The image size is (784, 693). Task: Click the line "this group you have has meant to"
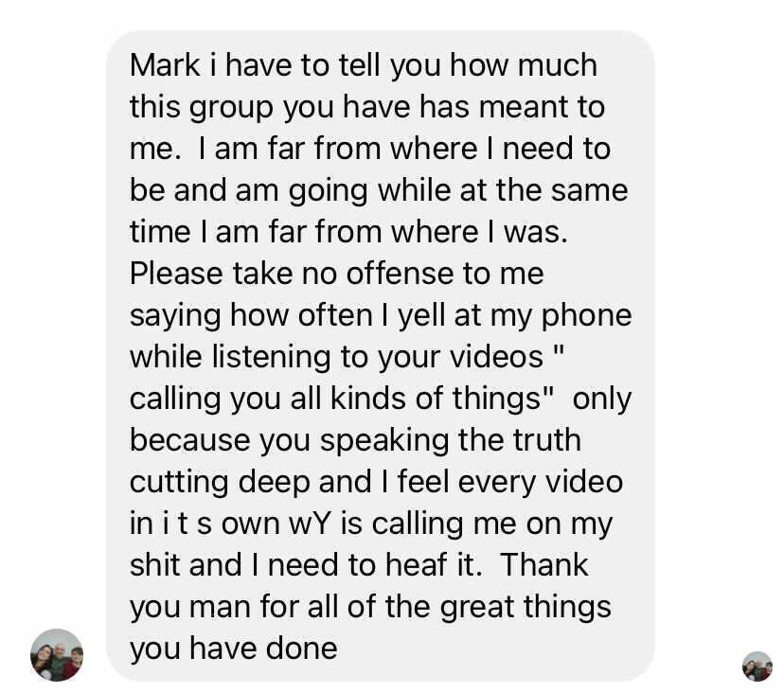pos(367,108)
